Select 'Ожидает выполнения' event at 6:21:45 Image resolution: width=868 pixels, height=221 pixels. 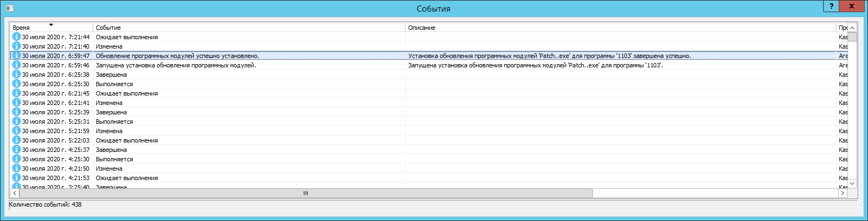tap(127, 93)
